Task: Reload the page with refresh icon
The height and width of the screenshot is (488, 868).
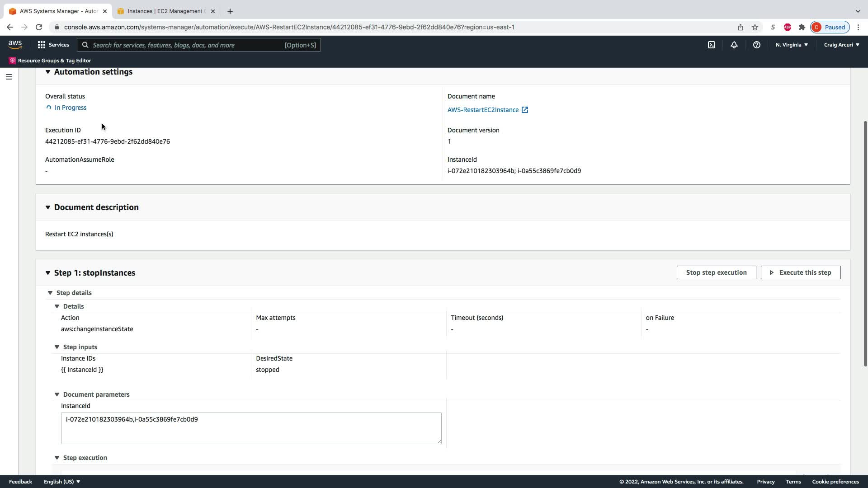Action: click(39, 27)
